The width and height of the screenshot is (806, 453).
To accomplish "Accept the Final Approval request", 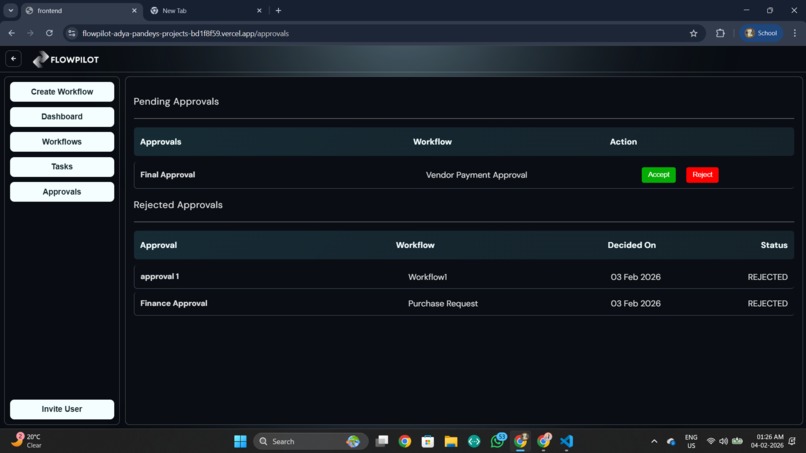I will tap(658, 175).
